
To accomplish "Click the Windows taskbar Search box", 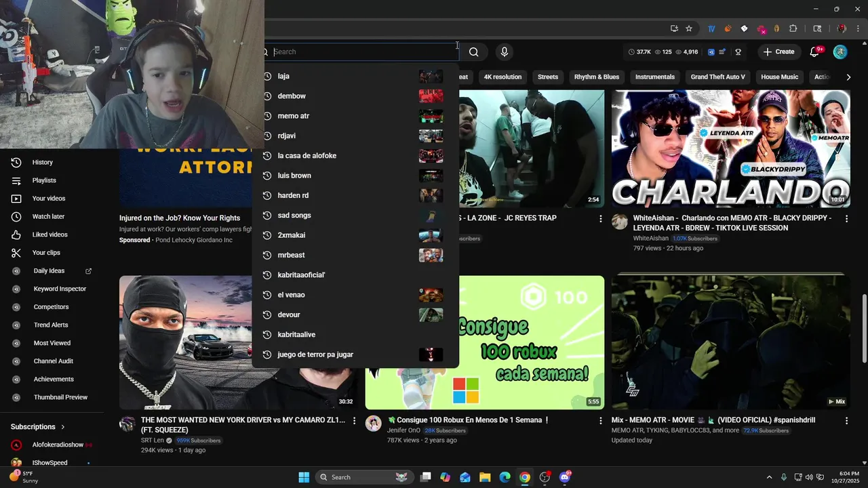I will pos(365,477).
